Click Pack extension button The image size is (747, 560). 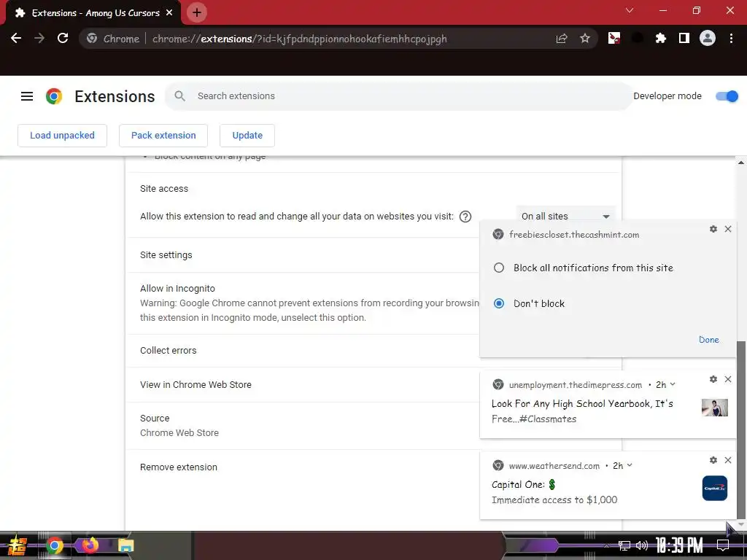pyautogui.click(x=163, y=135)
